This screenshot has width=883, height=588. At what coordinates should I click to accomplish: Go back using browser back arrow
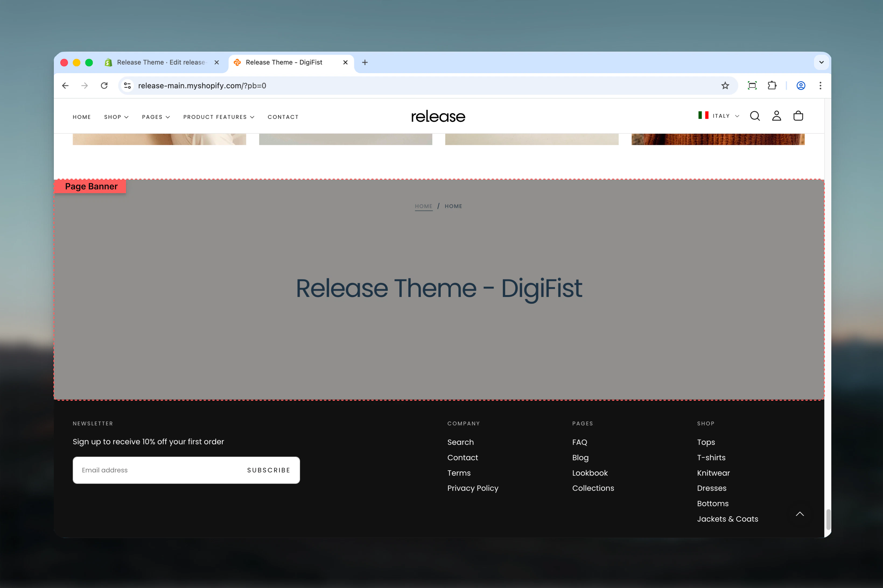[65, 86]
